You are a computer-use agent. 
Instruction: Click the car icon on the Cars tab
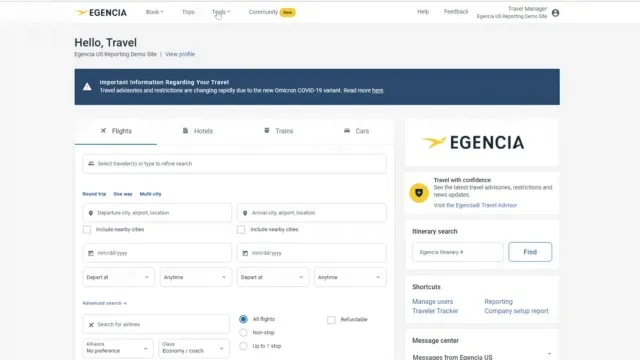click(347, 131)
